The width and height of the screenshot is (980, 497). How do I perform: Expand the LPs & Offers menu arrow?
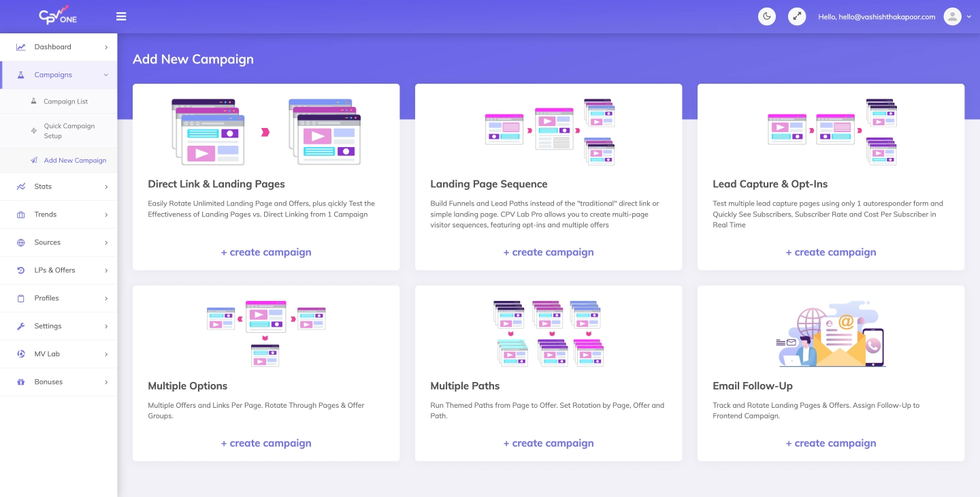[106, 270]
